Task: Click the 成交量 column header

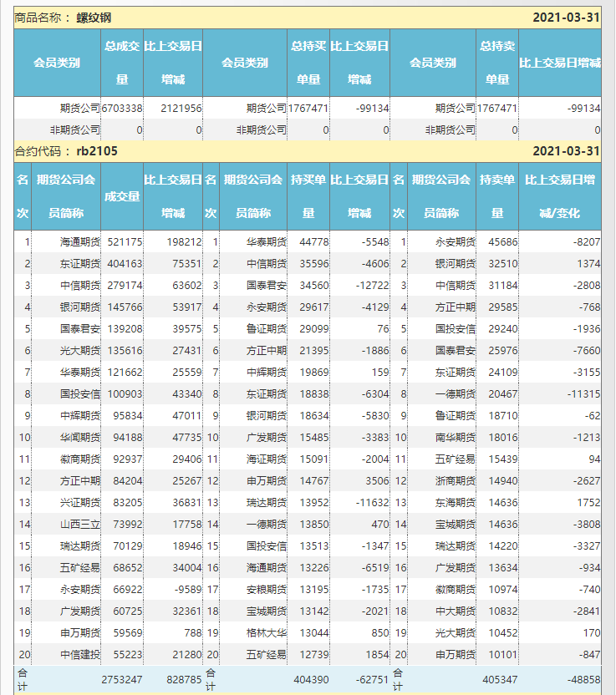Action: pos(122,196)
